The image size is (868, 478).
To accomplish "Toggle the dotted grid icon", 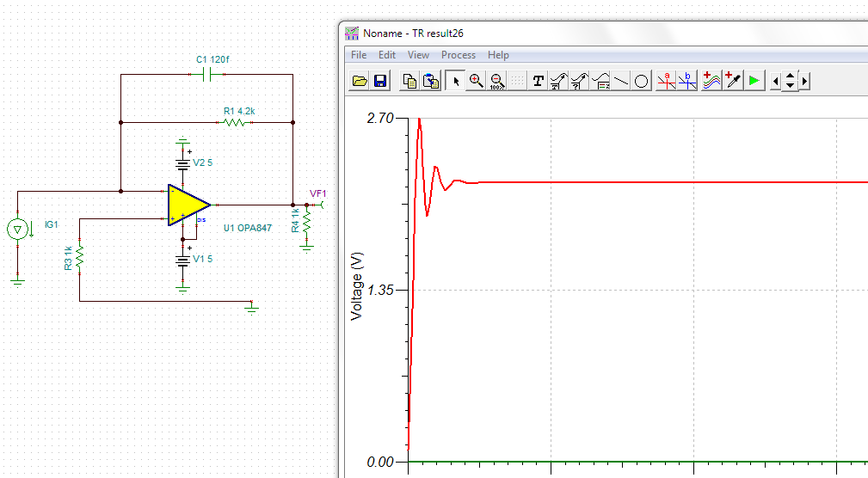I will click(x=517, y=81).
